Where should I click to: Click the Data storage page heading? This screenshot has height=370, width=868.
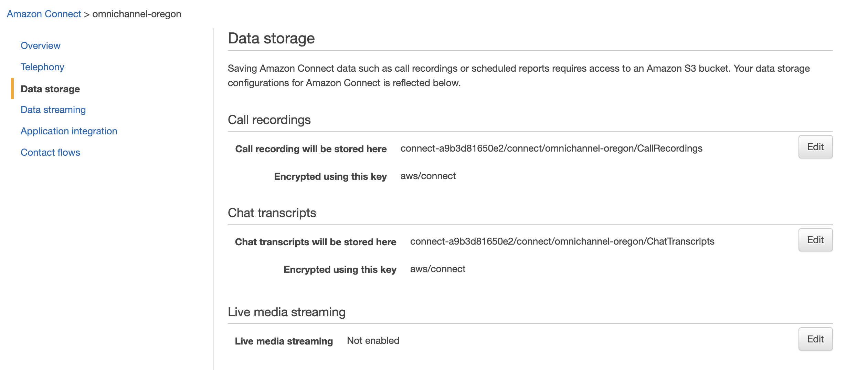(x=271, y=38)
